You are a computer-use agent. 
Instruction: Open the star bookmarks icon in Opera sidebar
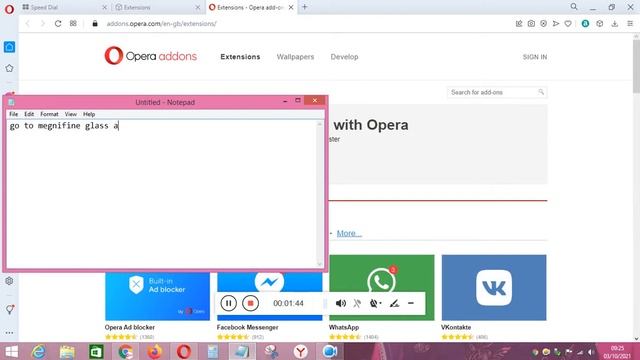click(9, 68)
